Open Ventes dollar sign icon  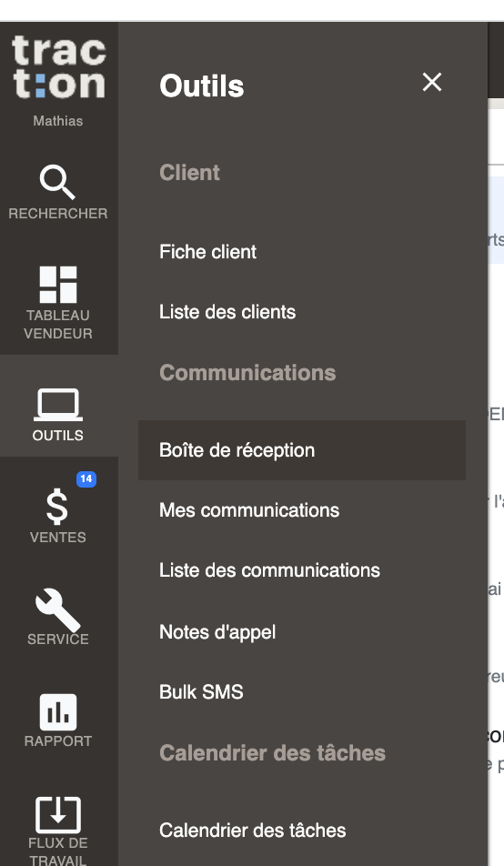tap(57, 507)
